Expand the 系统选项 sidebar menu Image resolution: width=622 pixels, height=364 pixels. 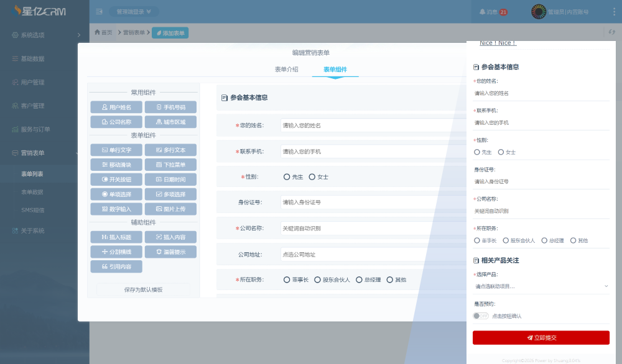(34, 35)
